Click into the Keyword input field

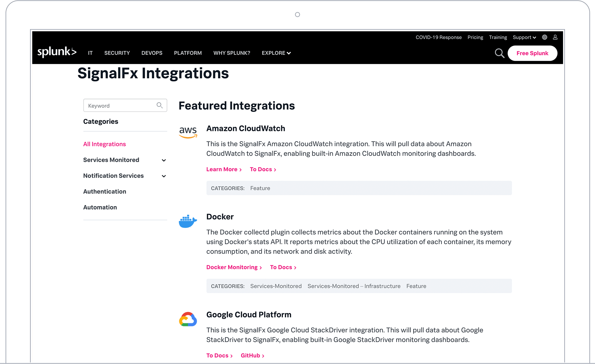click(121, 106)
